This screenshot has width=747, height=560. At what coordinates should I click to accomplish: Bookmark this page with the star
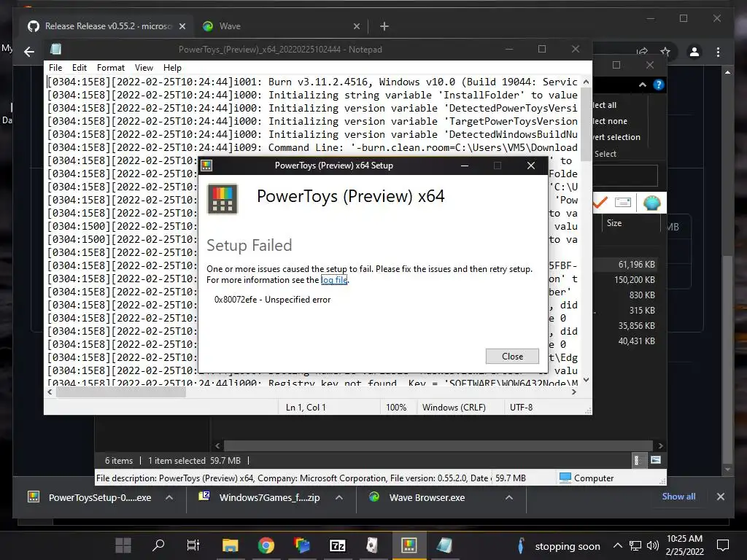(x=665, y=52)
